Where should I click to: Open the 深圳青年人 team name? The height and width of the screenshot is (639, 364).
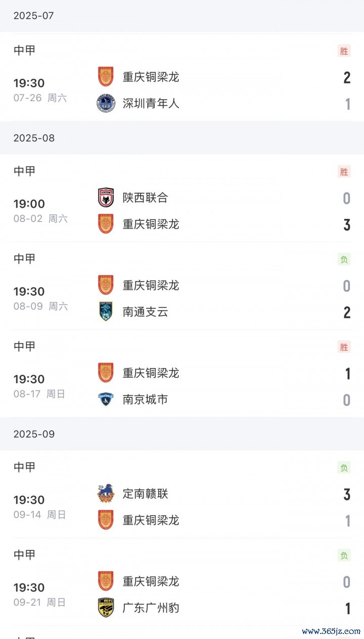click(x=151, y=104)
